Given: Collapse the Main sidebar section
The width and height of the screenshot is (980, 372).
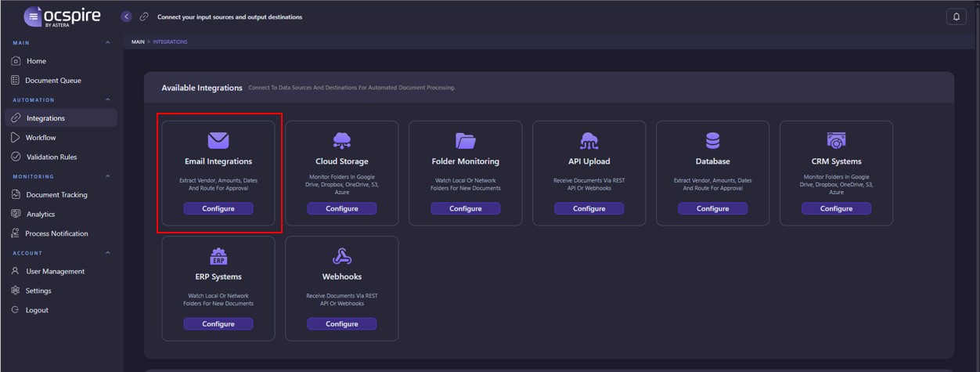Looking at the screenshot, I should (x=108, y=42).
